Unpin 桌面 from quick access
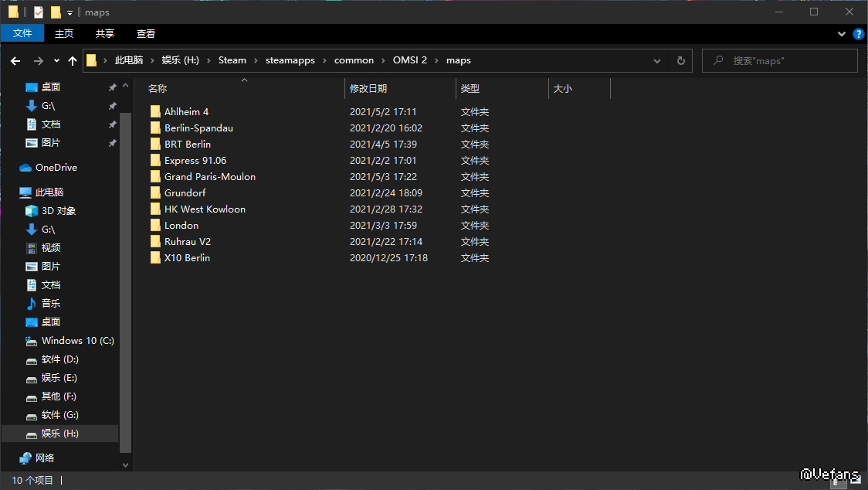868x490 pixels. (112, 87)
